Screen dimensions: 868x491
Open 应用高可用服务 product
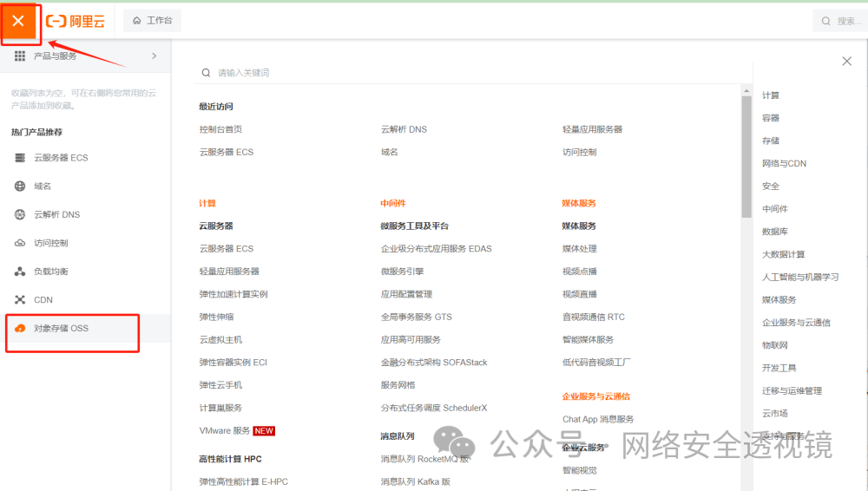(411, 339)
